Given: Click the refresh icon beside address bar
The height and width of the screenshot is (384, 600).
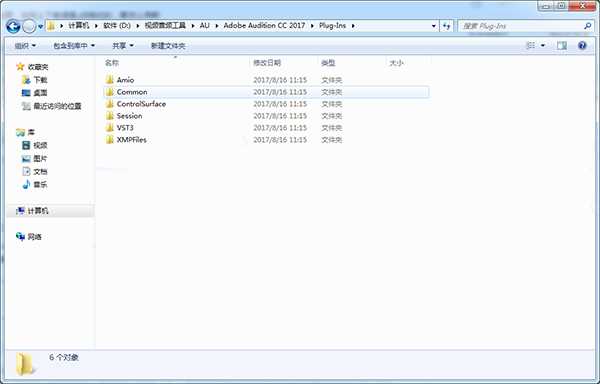Looking at the screenshot, I should (x=447, y=26).
